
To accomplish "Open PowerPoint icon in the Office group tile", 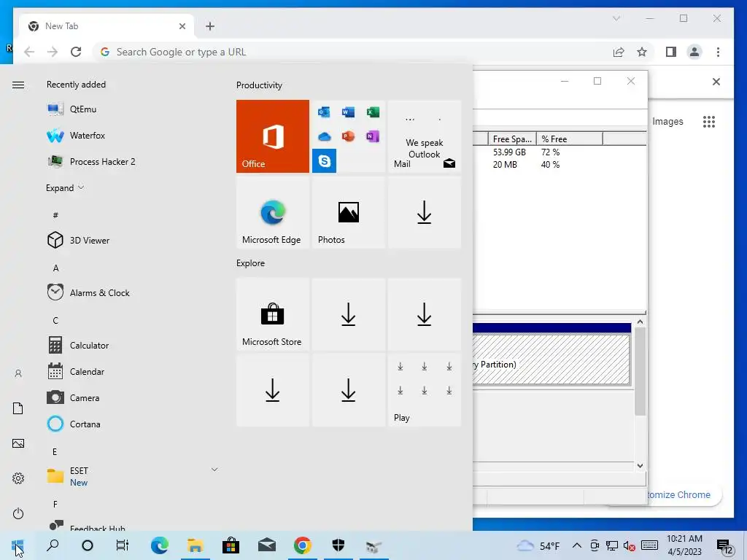I will pyautogui.click(x=348, y=136).
